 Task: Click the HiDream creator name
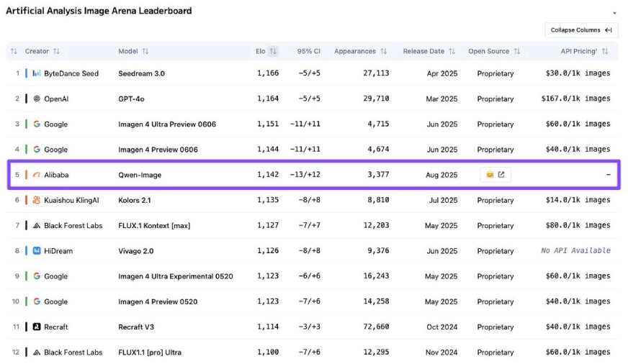[58, 251]
